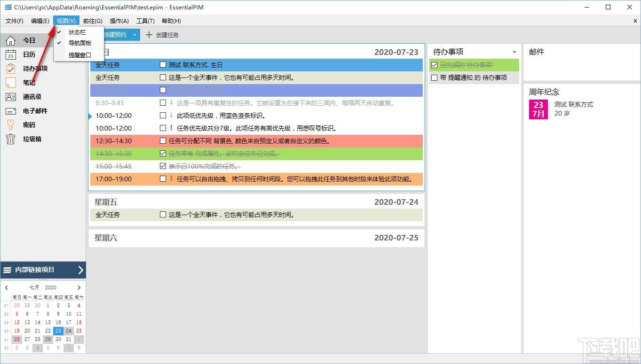Tick checkbox for 任务优先级共分7级 task
The width and height of the screenshot is (641, 364).
coord(163,128)
